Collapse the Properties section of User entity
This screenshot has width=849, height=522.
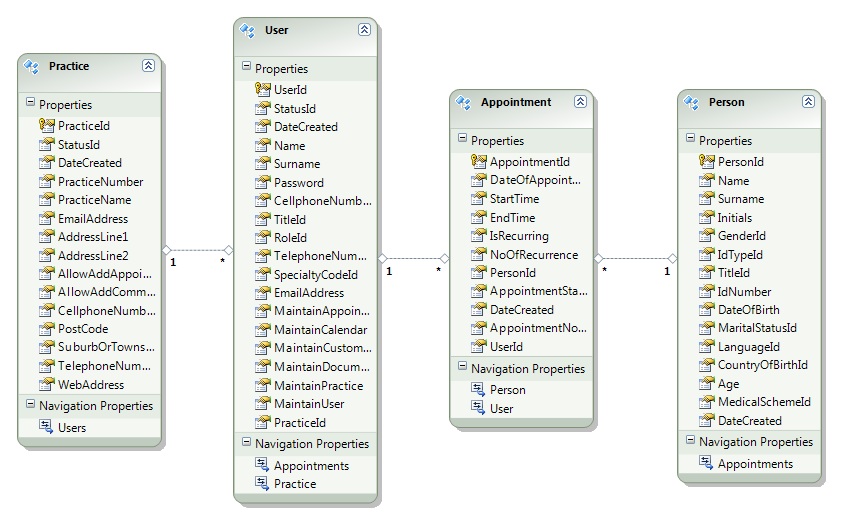(x=246, y=66)
